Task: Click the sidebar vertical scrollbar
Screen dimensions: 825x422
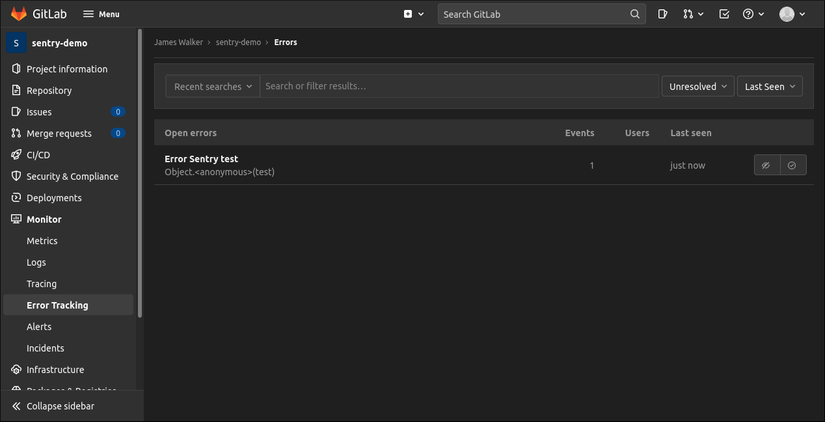Action: [139, 174]
